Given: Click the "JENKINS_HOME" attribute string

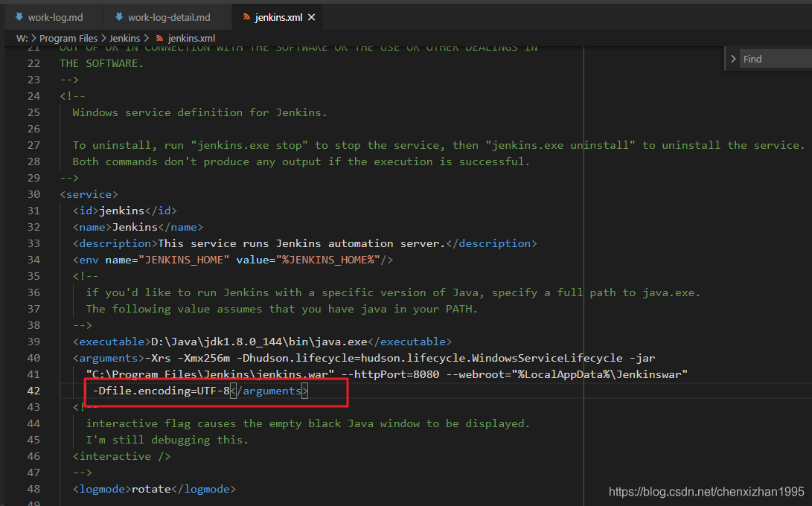Looking at the screenshot, I should click(x=184, y=260).
